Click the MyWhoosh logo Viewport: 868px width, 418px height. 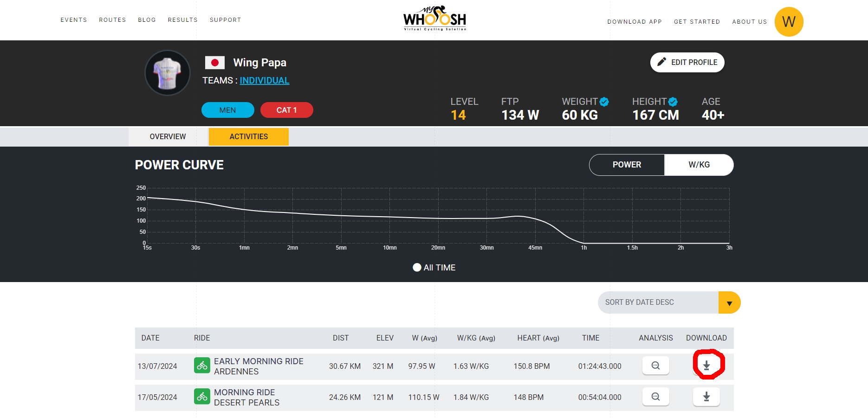coord(434,19)
